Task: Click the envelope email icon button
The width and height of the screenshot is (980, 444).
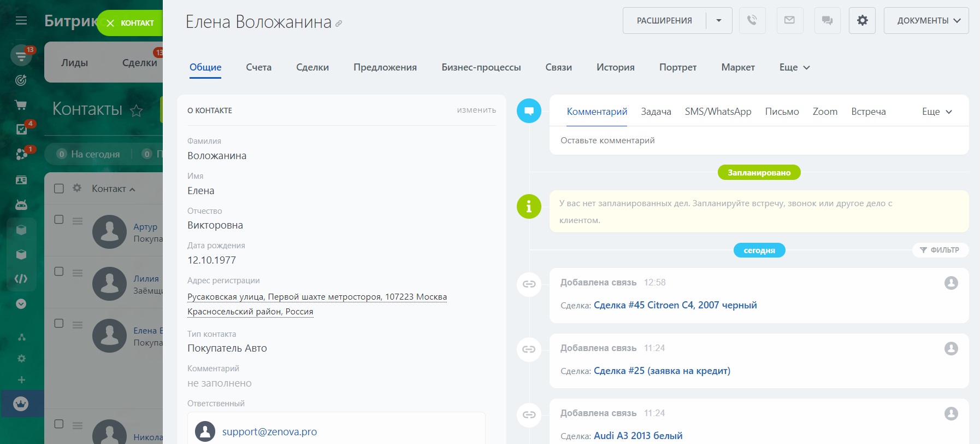Action: coord(789,21)
